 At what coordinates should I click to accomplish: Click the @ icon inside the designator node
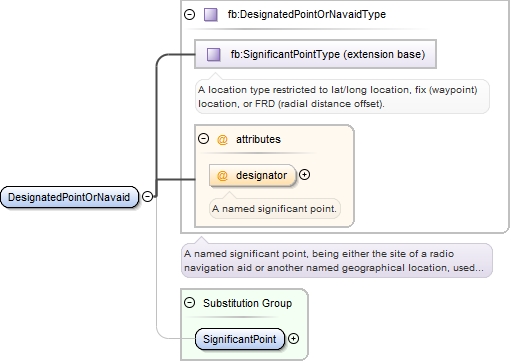pyautogui.click(x=222, y=175)
